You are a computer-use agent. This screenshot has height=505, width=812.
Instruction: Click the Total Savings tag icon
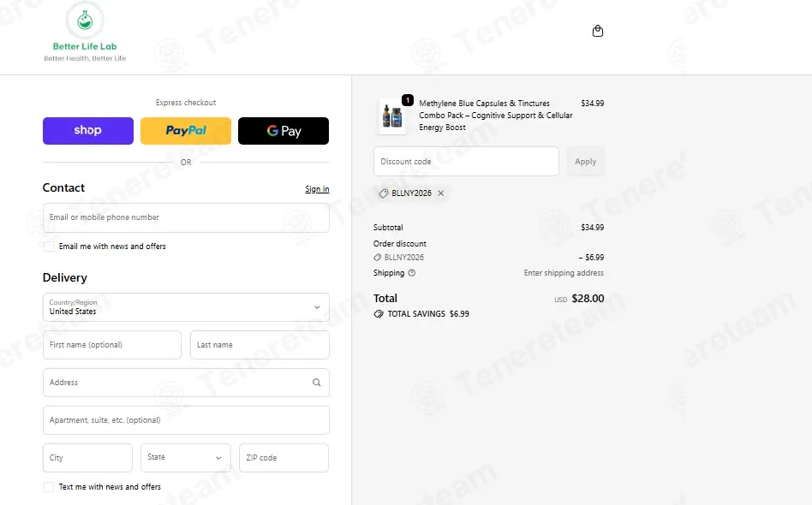pos(379,313)
